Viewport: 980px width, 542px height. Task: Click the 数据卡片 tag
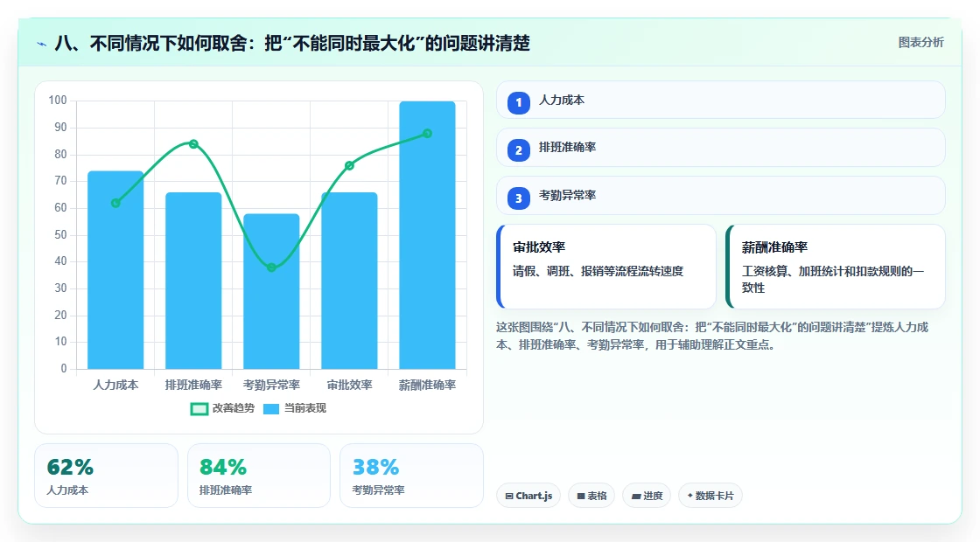[x=710, y=496]
